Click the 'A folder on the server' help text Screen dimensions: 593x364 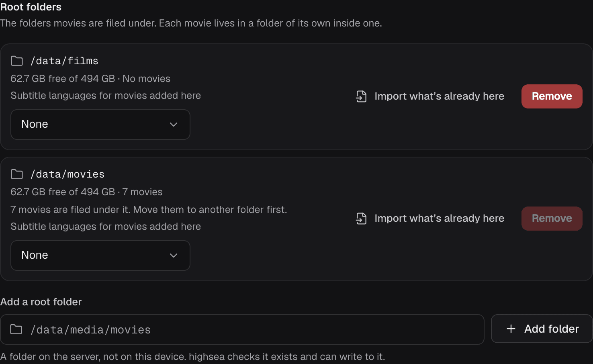click(x=192, y=357)
